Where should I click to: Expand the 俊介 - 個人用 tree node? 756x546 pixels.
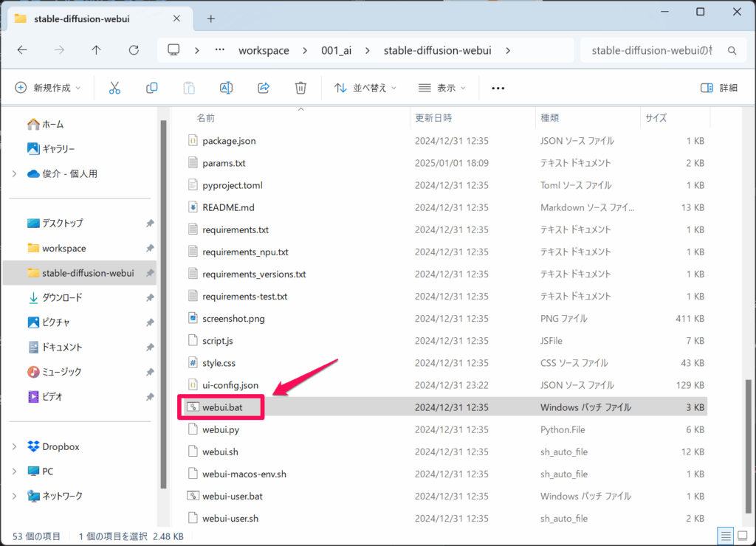(x=15, y=174)
